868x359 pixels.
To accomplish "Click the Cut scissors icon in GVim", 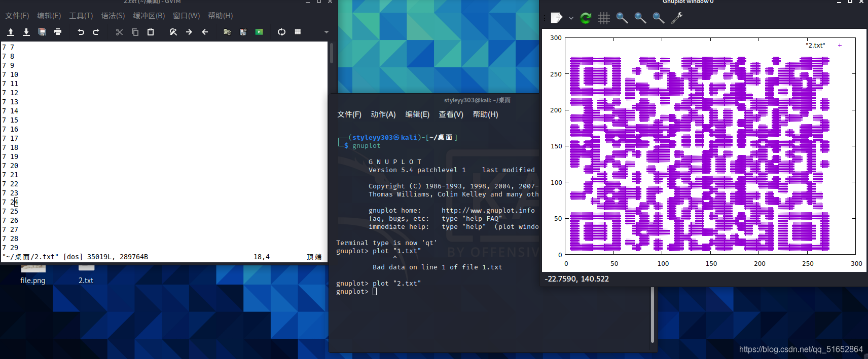I will [119, 32].
